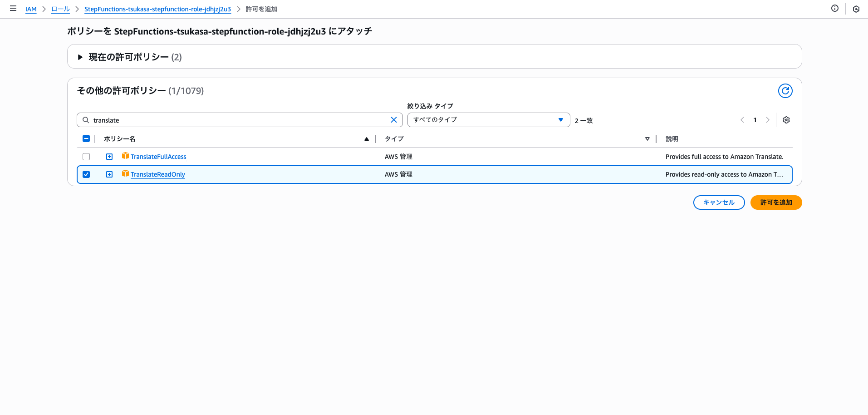Open the すべてのタイプ filter dropdown

(489, 120)
